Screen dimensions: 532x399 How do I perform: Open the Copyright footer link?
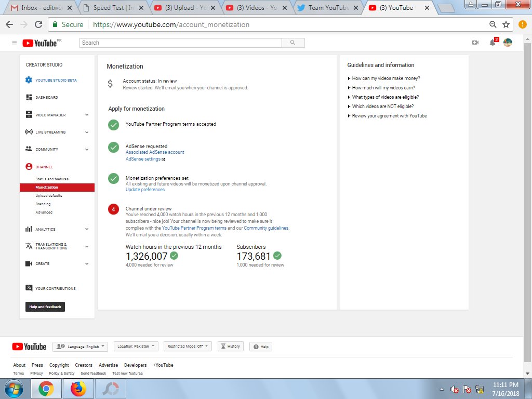[x=59, y=365]
